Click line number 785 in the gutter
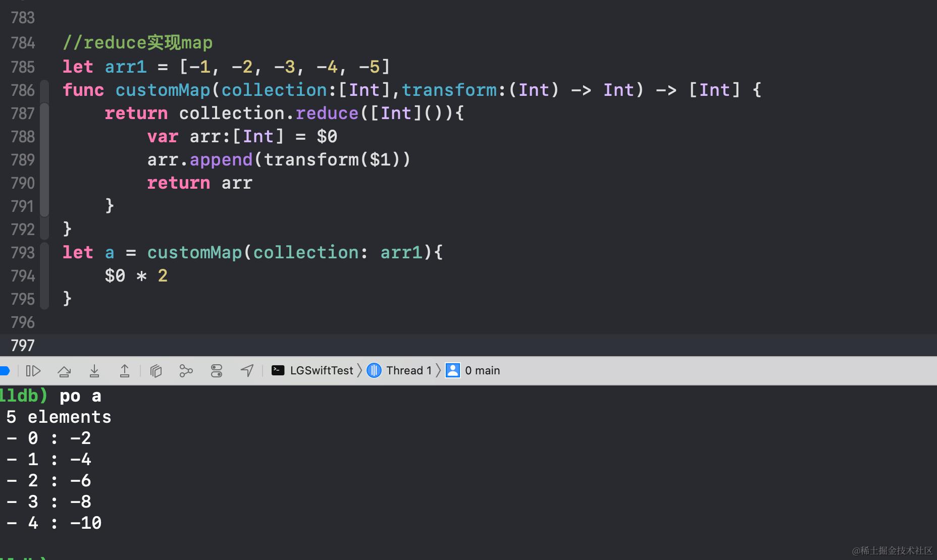937x560 pixels. [23, 67]
